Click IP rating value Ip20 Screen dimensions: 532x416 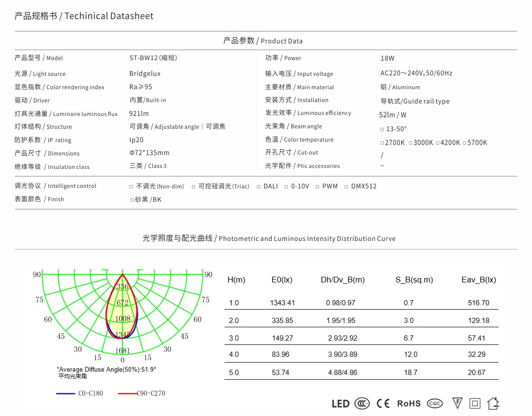coord(137,140)
